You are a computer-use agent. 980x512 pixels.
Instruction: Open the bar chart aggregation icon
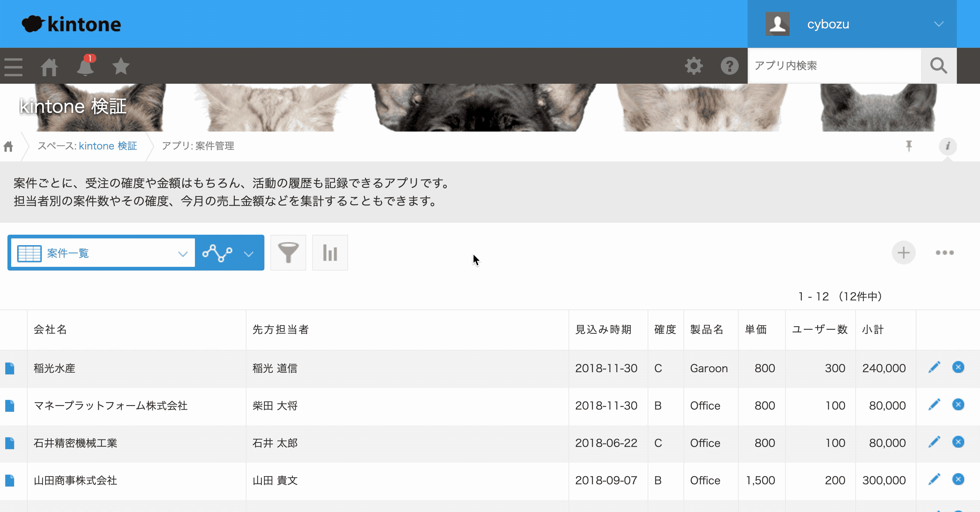tap(330, 253)
